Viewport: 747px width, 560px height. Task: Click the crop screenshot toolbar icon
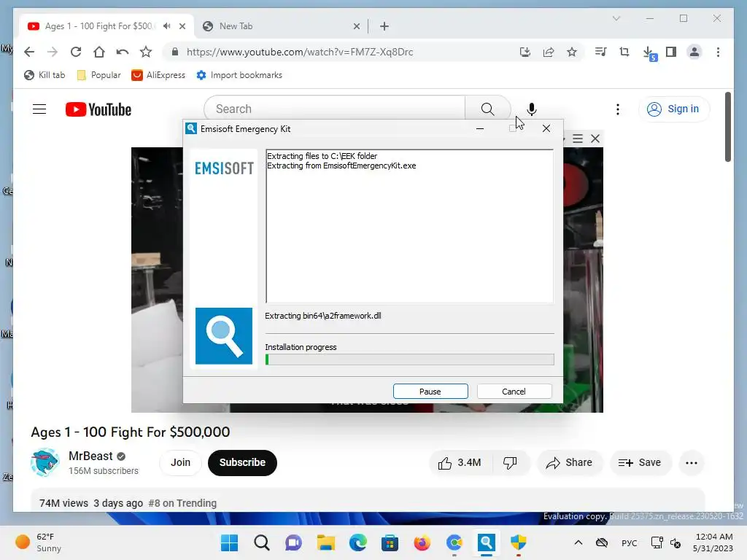point(624,52)
